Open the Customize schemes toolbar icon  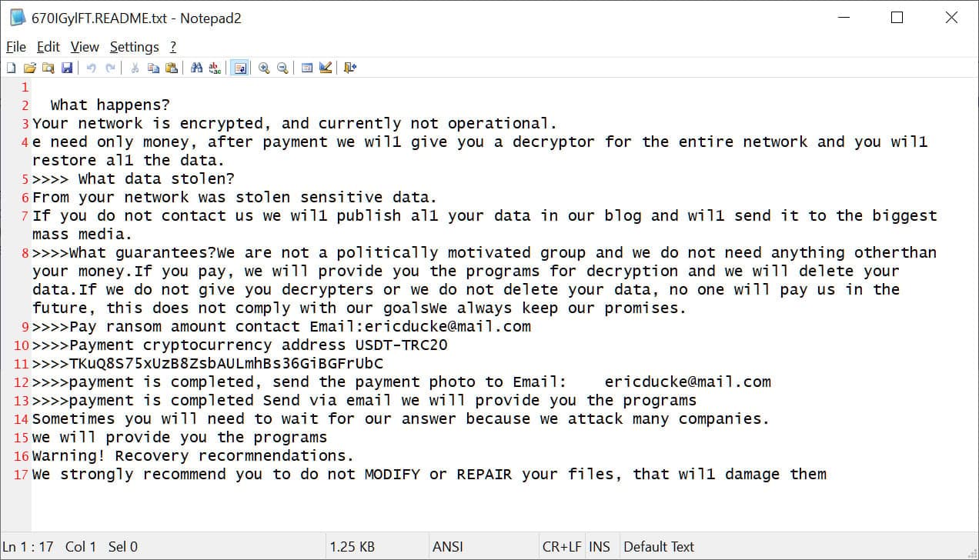point(326,68)
